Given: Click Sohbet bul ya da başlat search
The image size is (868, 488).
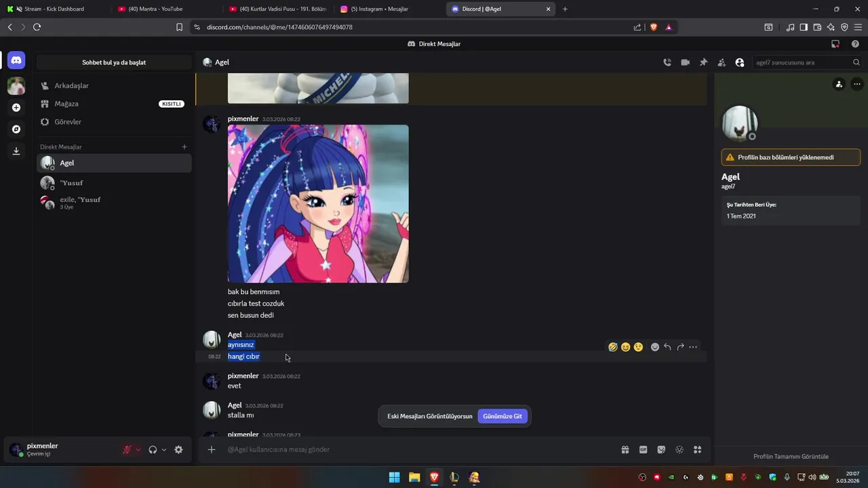Looking at the screenshot, I should coord(114,62).
